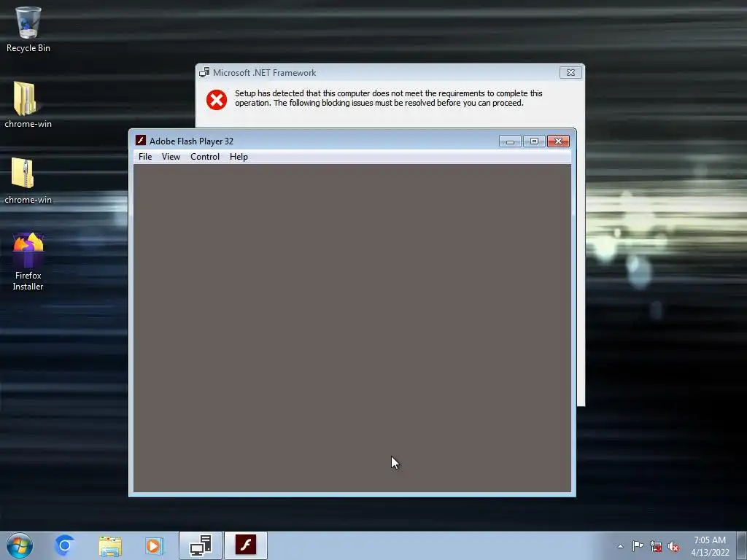This screenshot has width=747, height=560.
Task: Select the Firefox Installer desktop icon
Action: tap(28, 262)
